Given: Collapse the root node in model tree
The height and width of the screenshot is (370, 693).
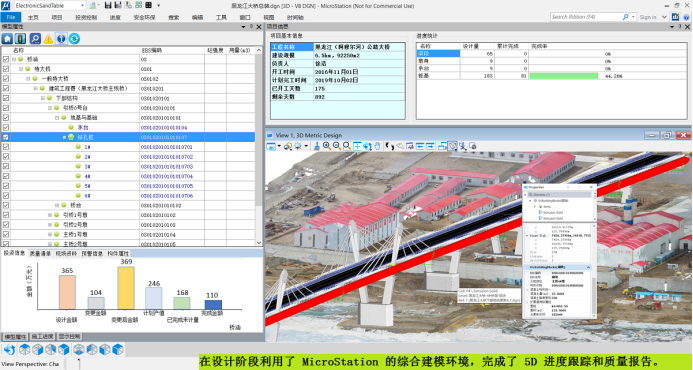Looking at the screenshot, I should (14, 59).
